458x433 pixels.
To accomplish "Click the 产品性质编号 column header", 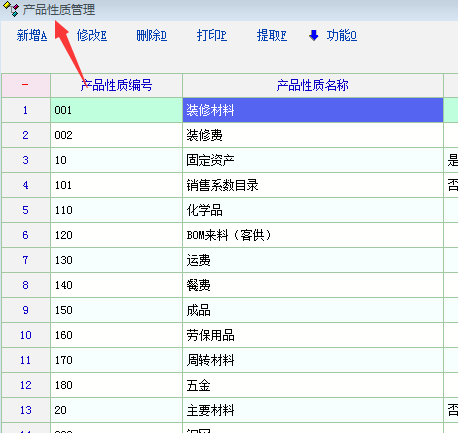I will pos(116,85).
